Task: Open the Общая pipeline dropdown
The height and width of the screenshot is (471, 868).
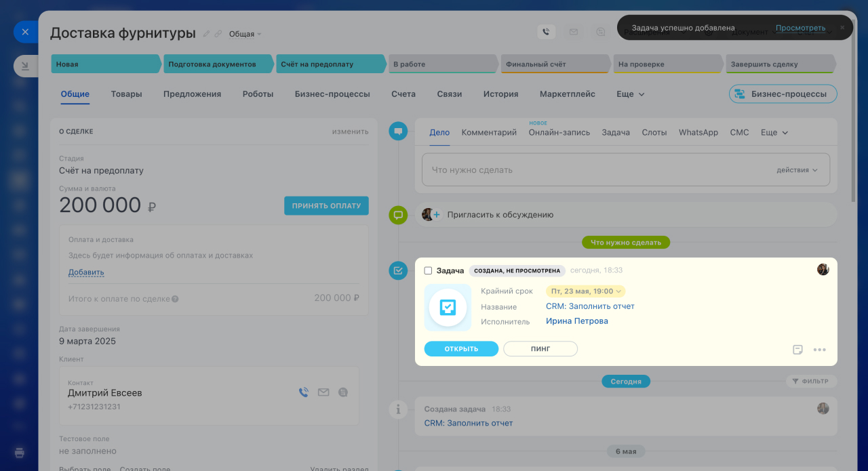Action: (245, 34)
